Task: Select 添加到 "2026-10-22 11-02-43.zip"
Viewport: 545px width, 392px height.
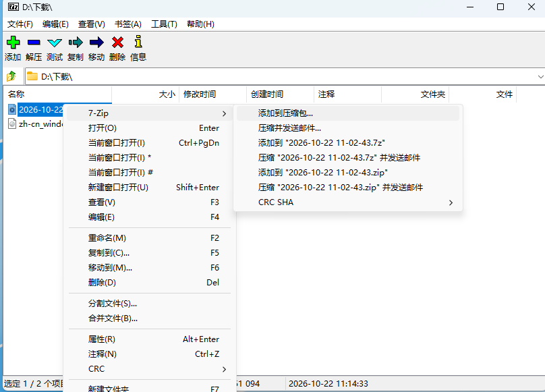Action: (348, 173)
